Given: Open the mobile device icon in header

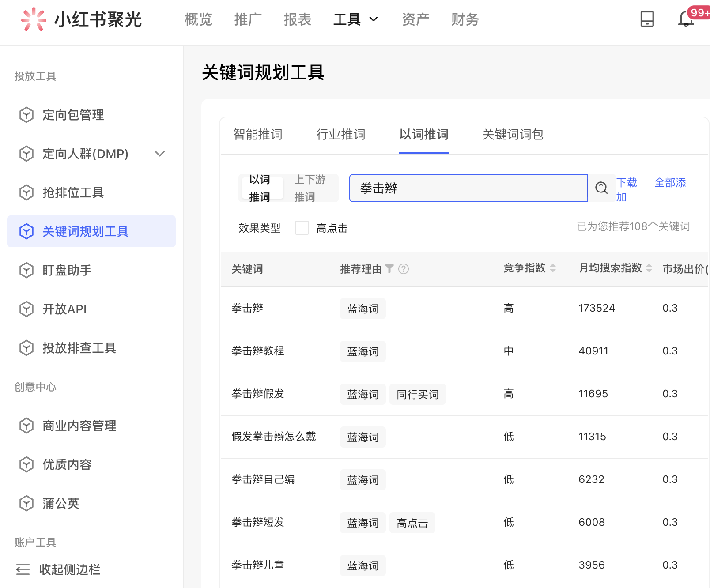Looking at the screenshot, I should pos(647,19).
